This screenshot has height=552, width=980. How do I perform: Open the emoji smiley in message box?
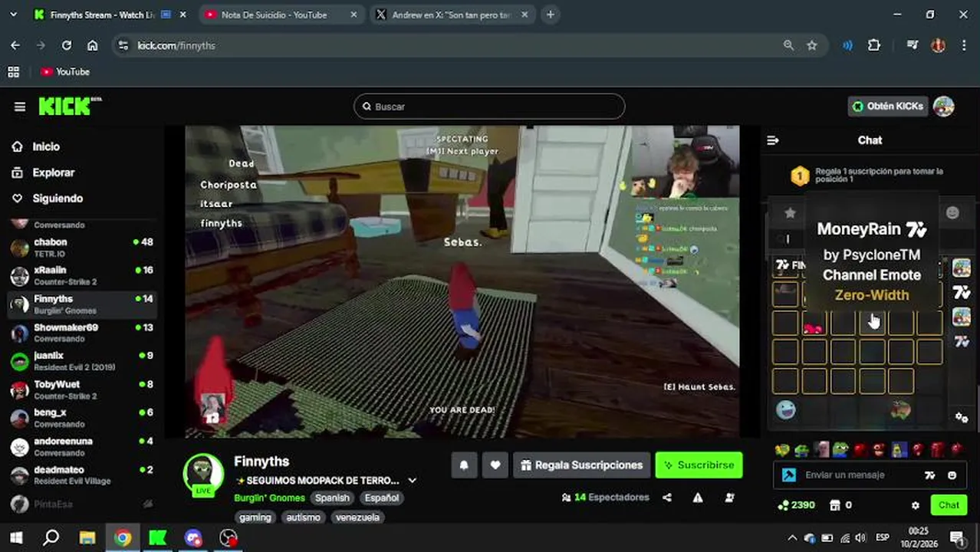pyautogui.click(x=952, y=475)
